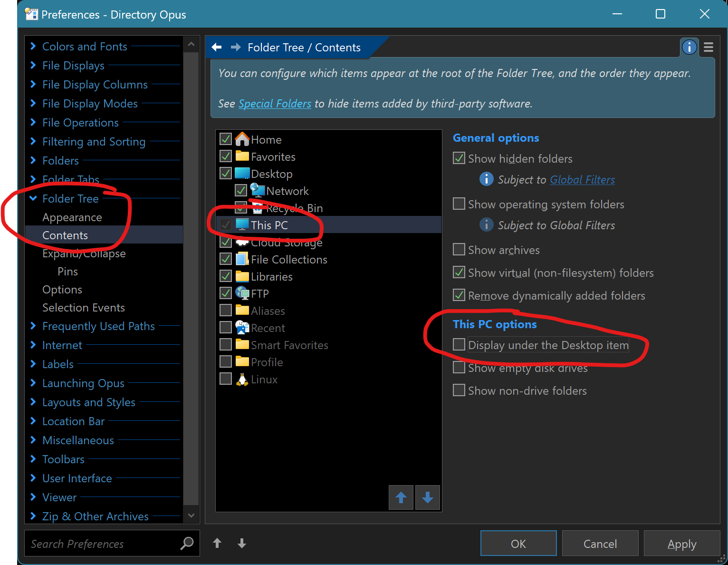Enable Show non-drive folders
The height and width of the screenshot is (565, 728).
(x=459, y=390)
